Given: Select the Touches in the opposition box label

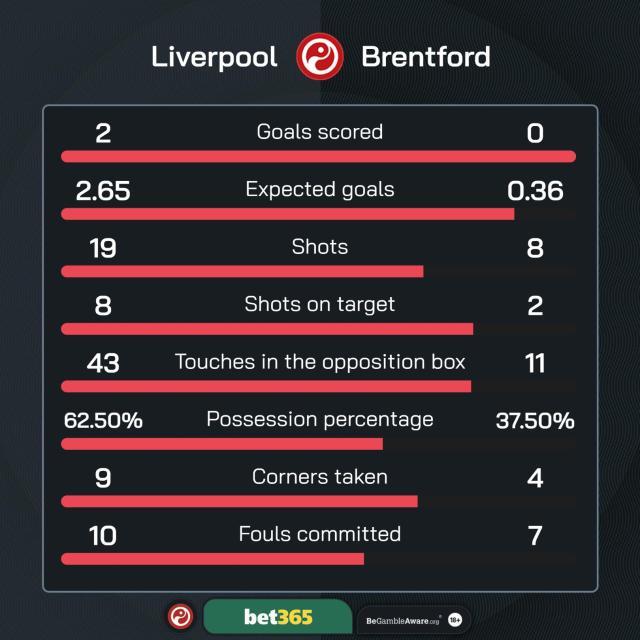Looking at the screenshot, I should 320,362.
